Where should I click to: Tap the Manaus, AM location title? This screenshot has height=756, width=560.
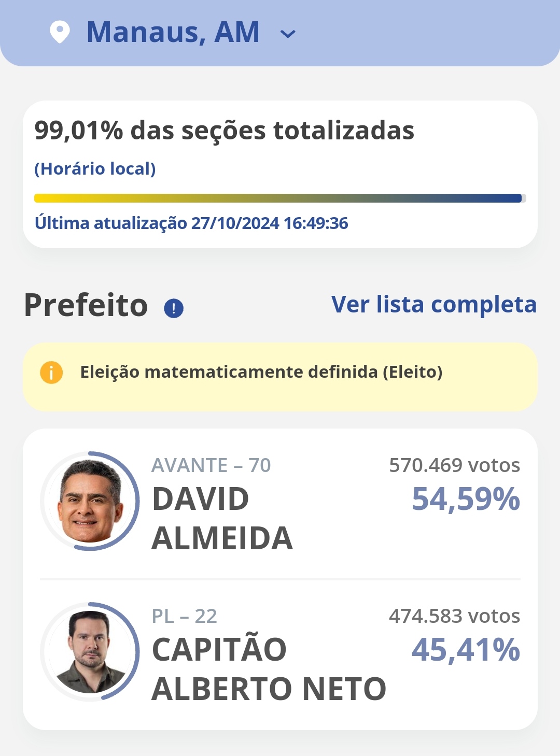coord(173,32)
